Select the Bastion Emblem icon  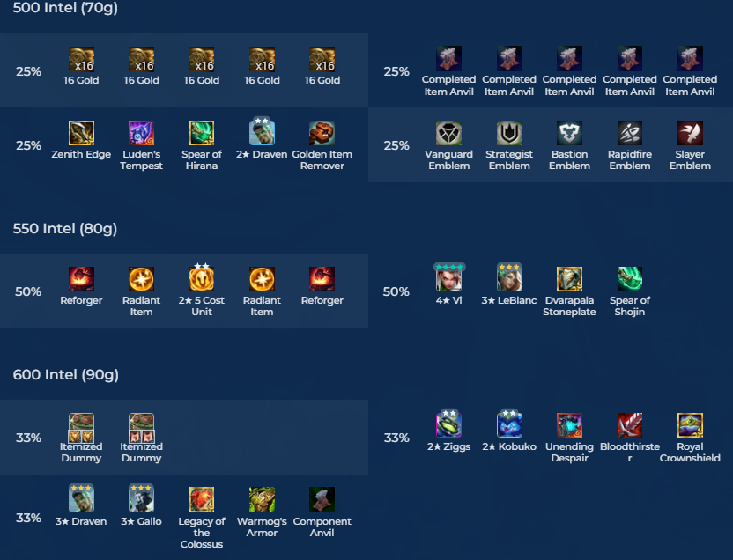click(x=569, y=133)
